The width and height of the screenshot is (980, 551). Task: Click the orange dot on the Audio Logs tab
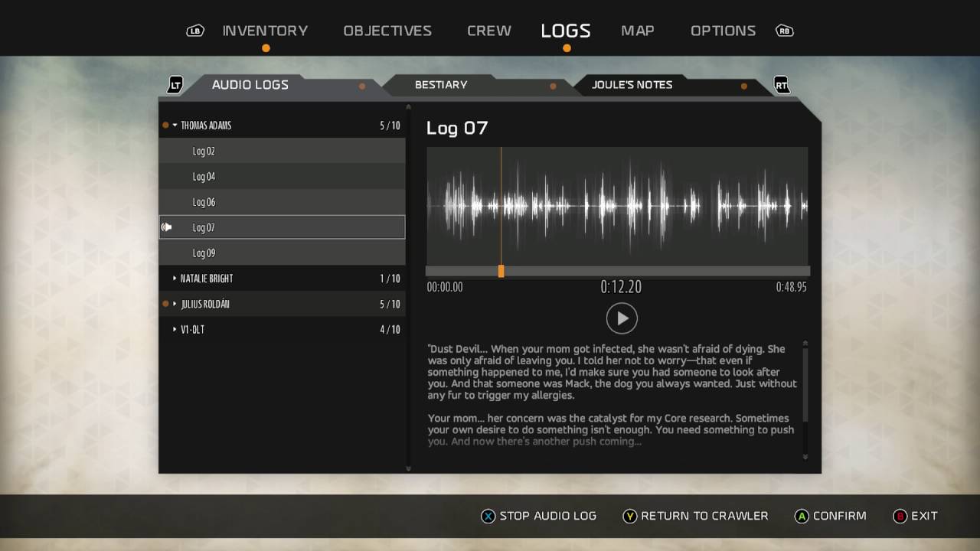362,86
